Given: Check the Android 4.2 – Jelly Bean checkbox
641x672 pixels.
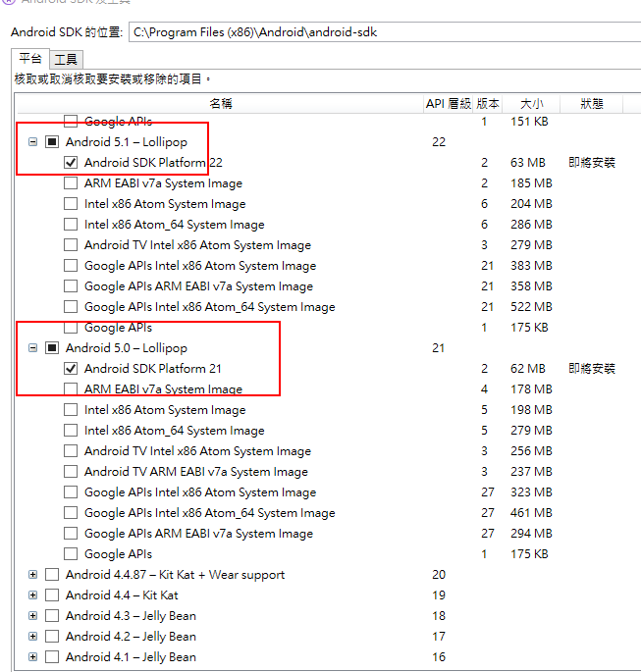Looking at the screenshot, I should (x=52, y=636).
